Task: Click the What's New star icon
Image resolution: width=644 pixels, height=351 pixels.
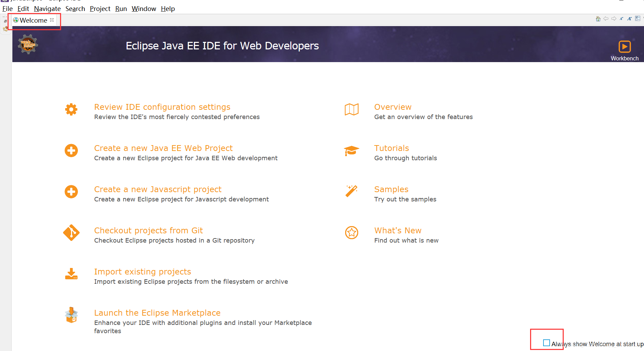Action: click(x=352, y=233)
